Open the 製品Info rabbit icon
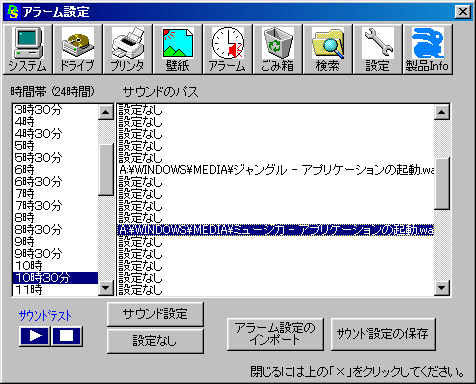The image size is (476, 384). tap(428, 49)
